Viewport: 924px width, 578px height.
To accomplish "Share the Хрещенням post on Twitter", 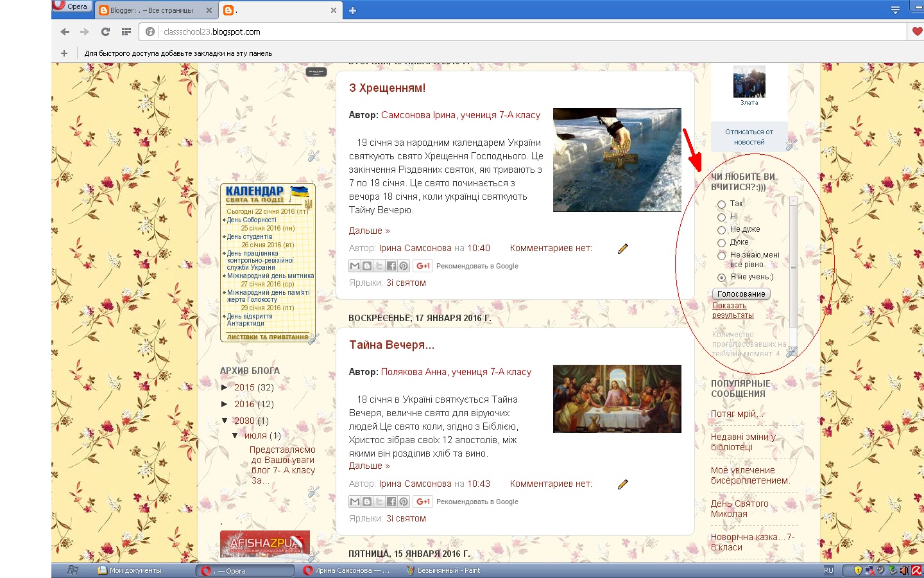I will (x=379, y=266).
